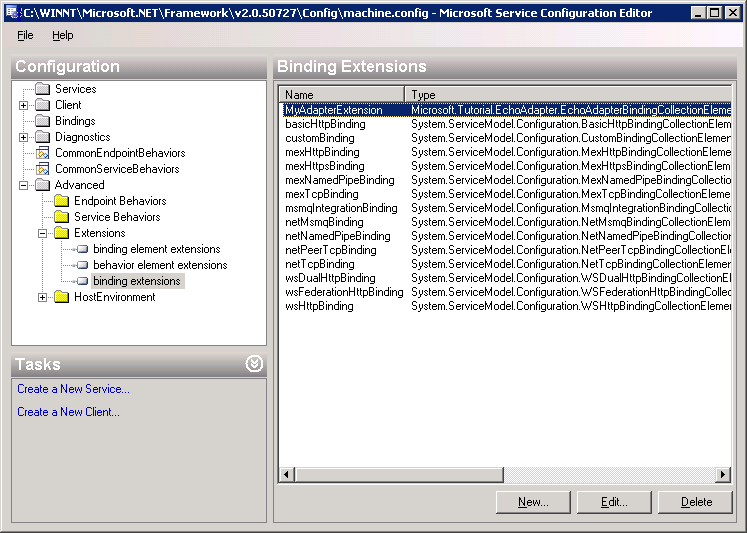Collapse the Extensions tree node

tap(42, 233)
